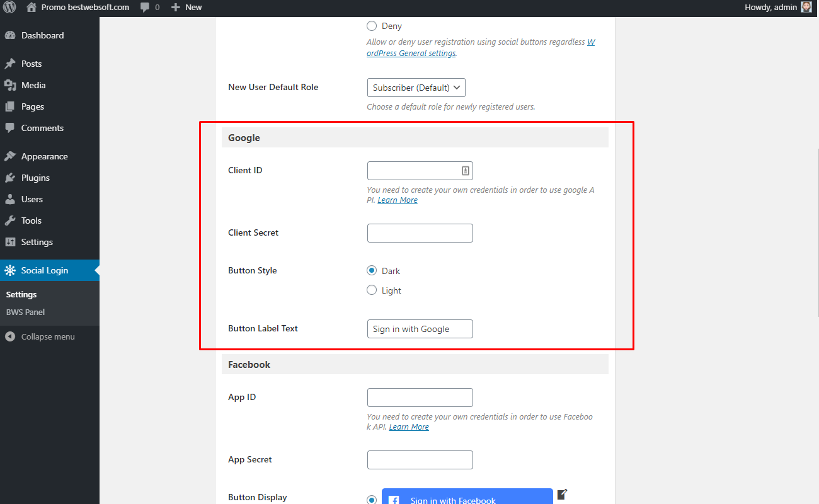Screen dimensions: 819x504
Task: Focus the App Secret input field
Action: tap(420, 460)
